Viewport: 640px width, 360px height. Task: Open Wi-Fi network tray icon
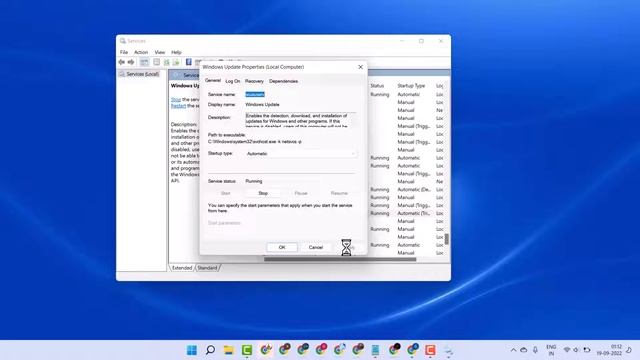click(567, 350)
